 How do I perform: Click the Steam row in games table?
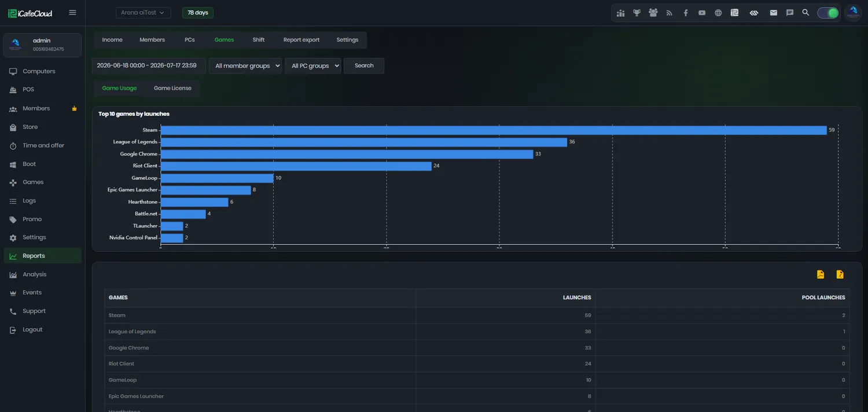(x=477, y=315)
